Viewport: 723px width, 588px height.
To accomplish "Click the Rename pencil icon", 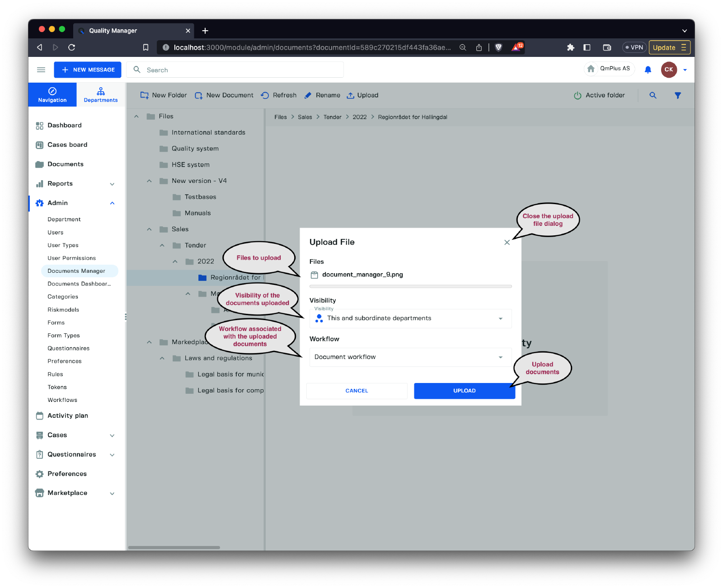I will point(308,95).
